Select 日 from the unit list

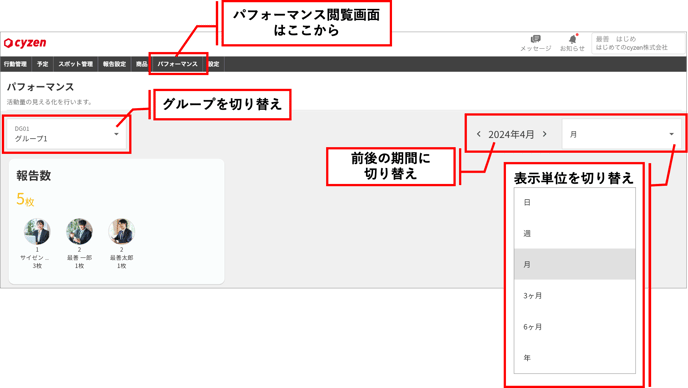pyautogui.click(x=574, y=202)
